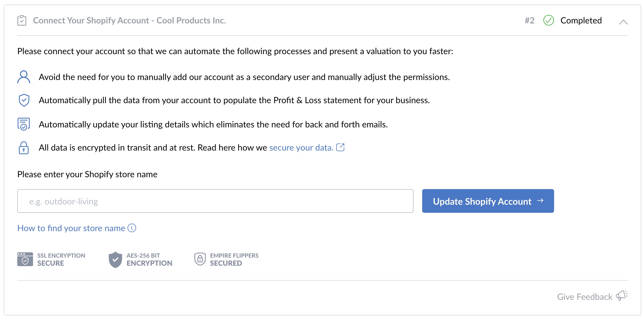Click the green Completed checkmark icon
The image size is (644, 320).
(x=548, y=20)
